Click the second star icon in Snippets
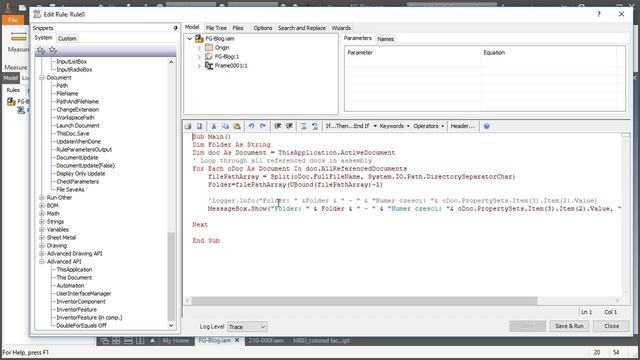Image resolution: width=640 pixels, height=360 pixels. pos(53,50)
